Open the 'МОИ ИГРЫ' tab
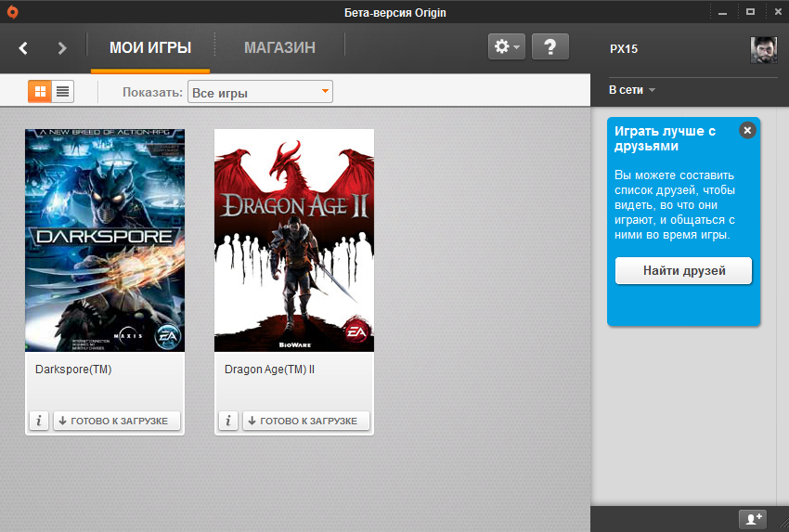The image size is (789, 532). 150,47
